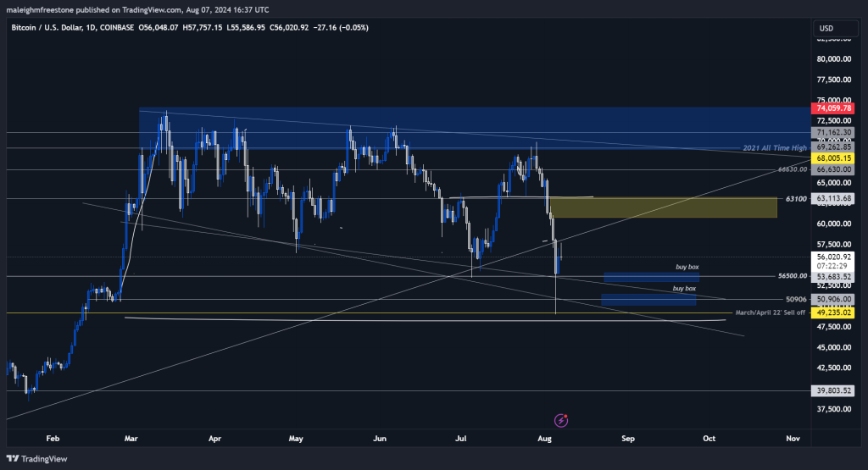Select the '66630.00' line annotation
Screen dimensions: 868x470
tap(793, 169)
